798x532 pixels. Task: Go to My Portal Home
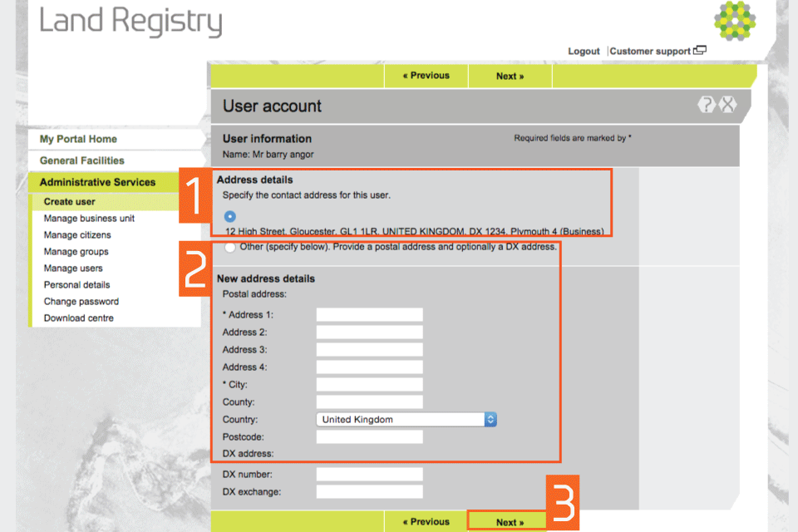(78, 139)
